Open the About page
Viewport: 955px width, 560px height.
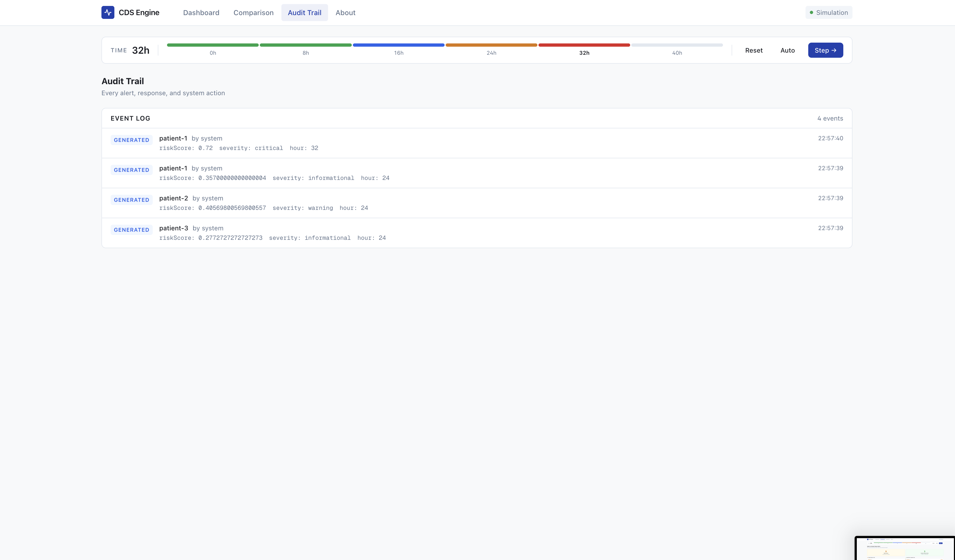tap(345, 12)
